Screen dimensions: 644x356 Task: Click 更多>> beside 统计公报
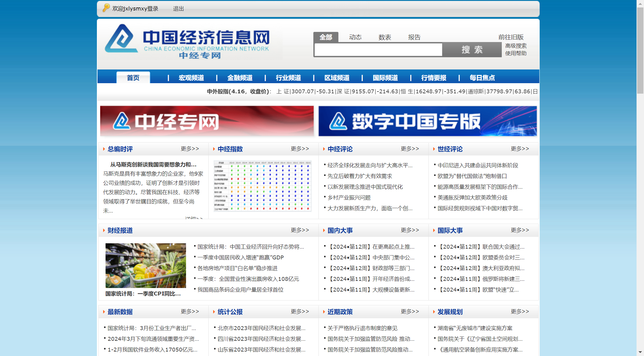pos(300,311)
